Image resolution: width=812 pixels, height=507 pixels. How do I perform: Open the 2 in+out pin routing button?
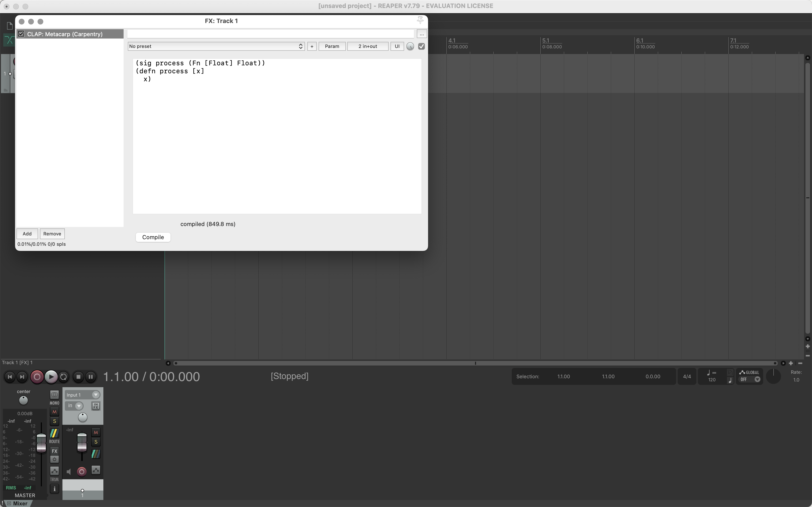pos(368,46)
